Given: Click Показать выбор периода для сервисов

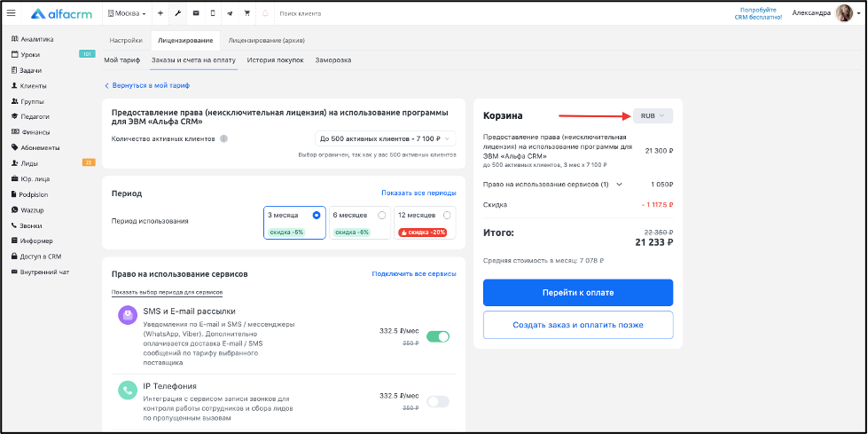Looking at the screenshot, I should coord(167,292).
